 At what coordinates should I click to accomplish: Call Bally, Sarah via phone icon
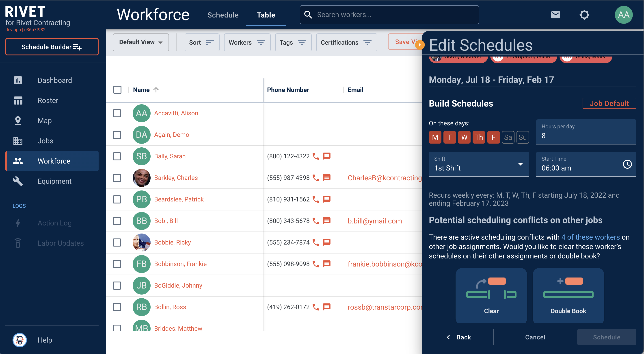pyautogui.click(x=316, y=156)
